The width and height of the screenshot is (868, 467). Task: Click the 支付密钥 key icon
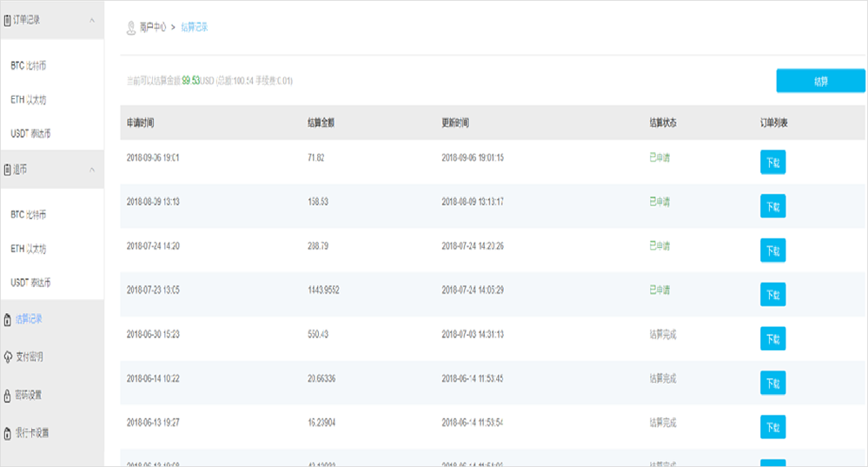tap(8, 357)
